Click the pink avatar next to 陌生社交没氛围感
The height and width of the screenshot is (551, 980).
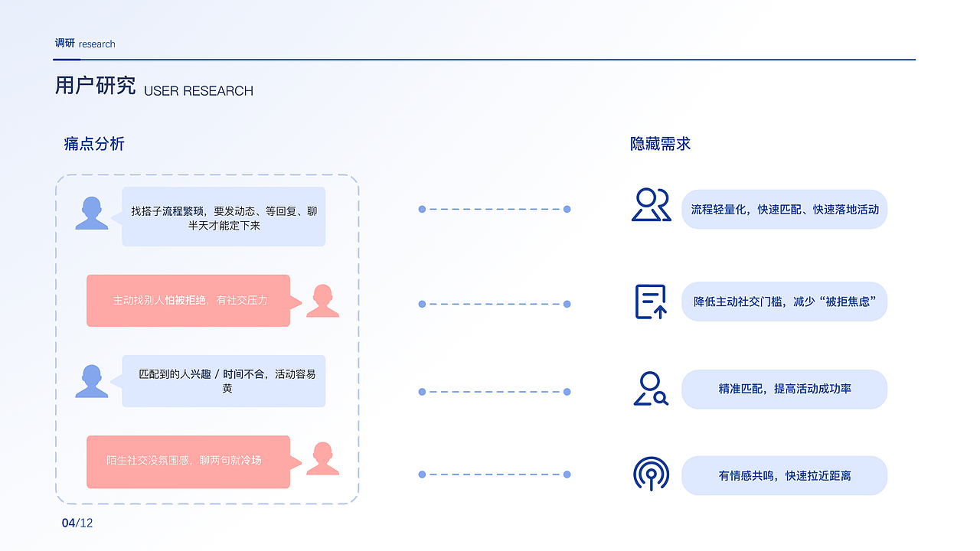pyautogui.click(x=322, y=458)
